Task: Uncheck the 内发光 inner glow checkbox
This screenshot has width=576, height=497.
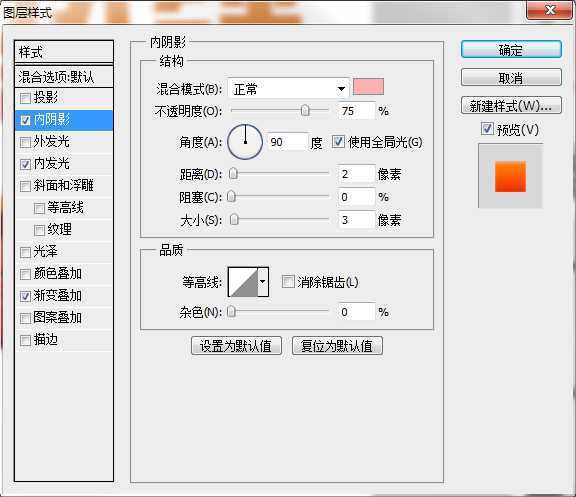Action: 25,164
